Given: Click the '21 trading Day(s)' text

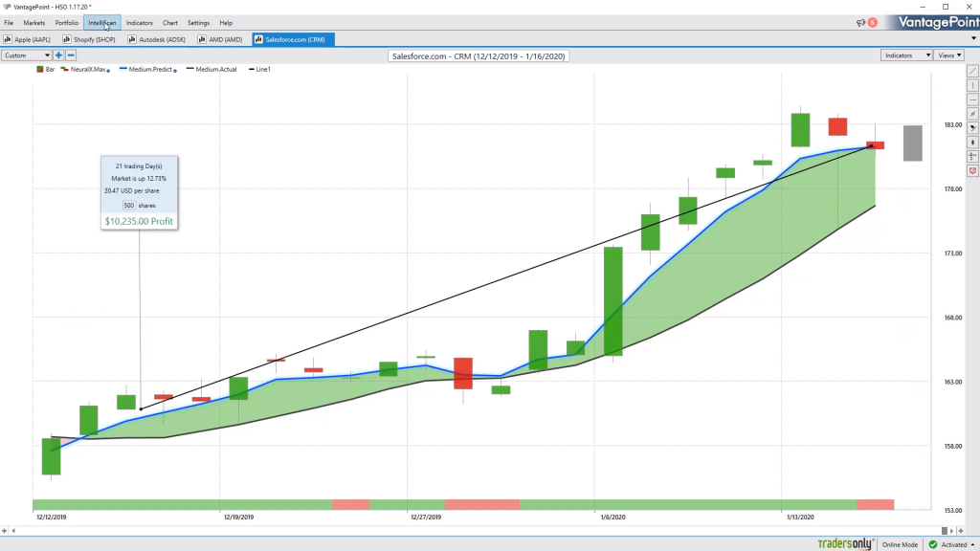Looking at the screenshot, I should coord(139,166).
